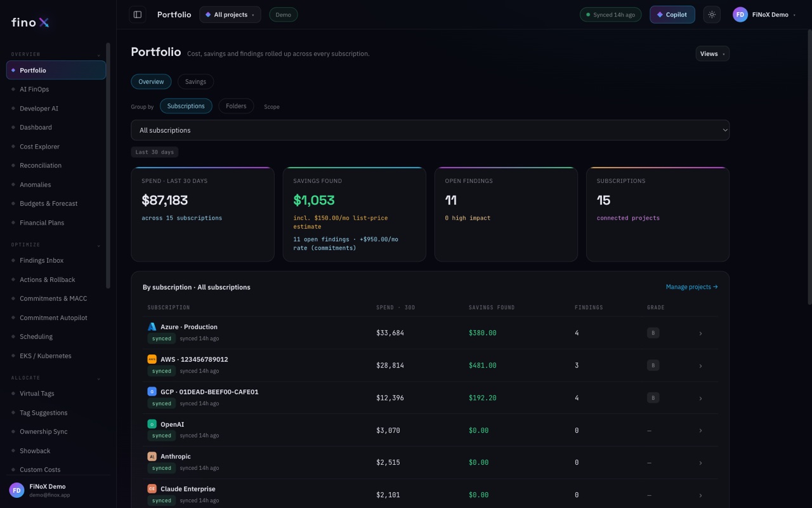The height and width of the screenshot is (508, 812).
Task: Open the All projects selector
Action: [x=230, y=15]
